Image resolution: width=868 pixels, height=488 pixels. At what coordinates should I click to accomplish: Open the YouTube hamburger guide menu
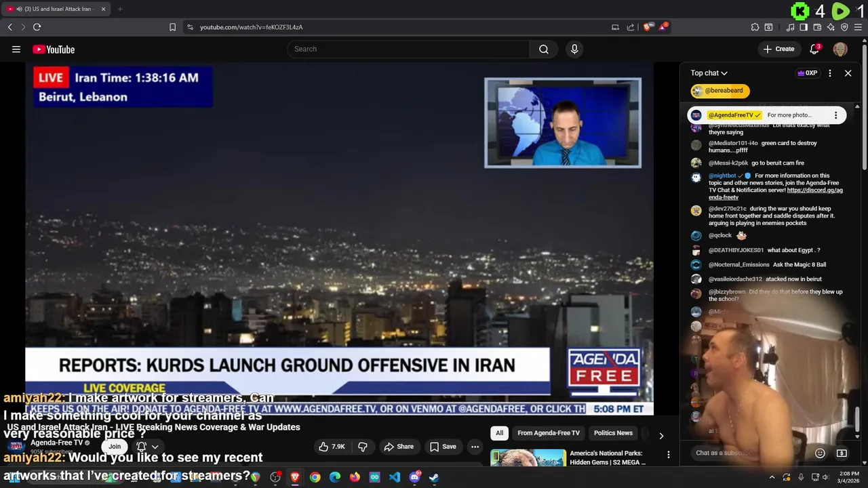[x=16, y=49]
